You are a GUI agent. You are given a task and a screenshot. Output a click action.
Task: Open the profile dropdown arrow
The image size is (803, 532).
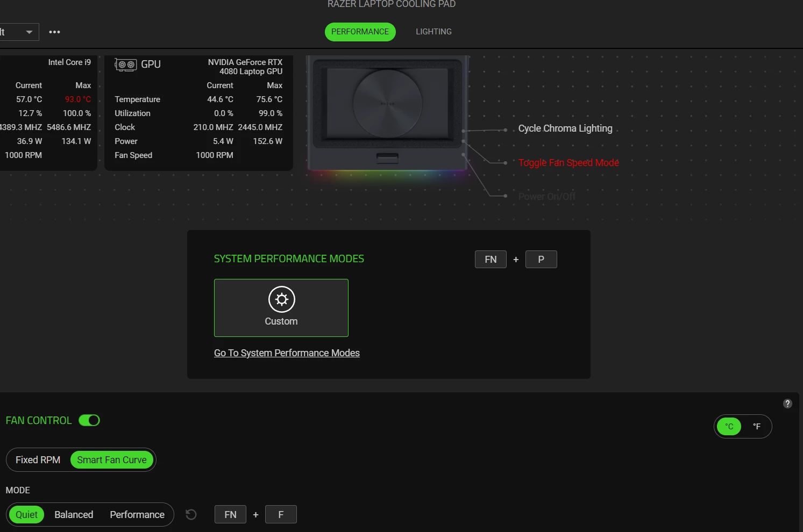(29, 32)
